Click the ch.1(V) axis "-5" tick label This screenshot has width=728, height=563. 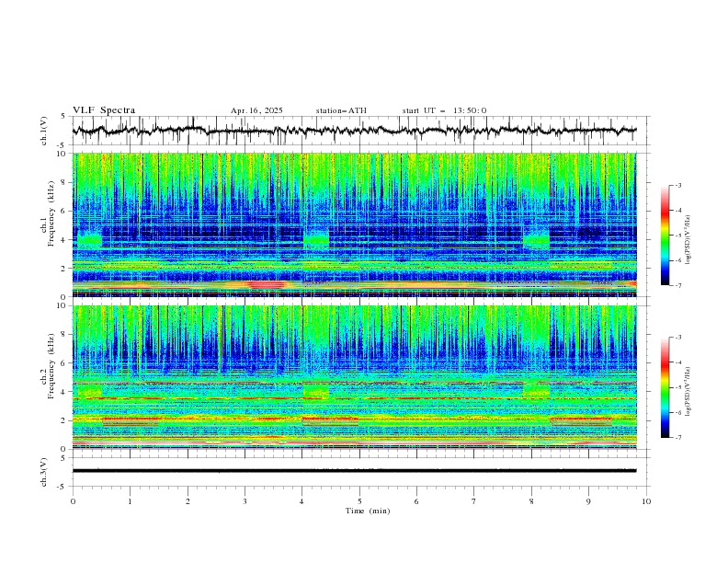point(62,145)
